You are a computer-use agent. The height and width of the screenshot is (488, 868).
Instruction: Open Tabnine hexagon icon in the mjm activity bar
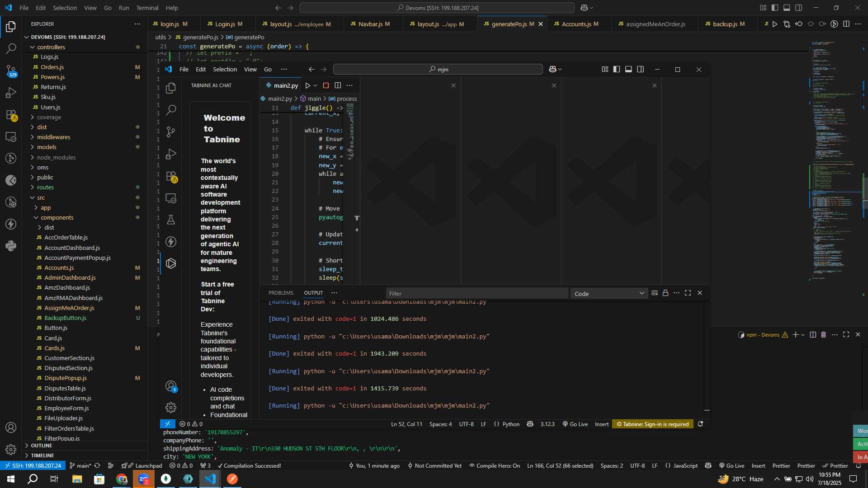[171, 264]
